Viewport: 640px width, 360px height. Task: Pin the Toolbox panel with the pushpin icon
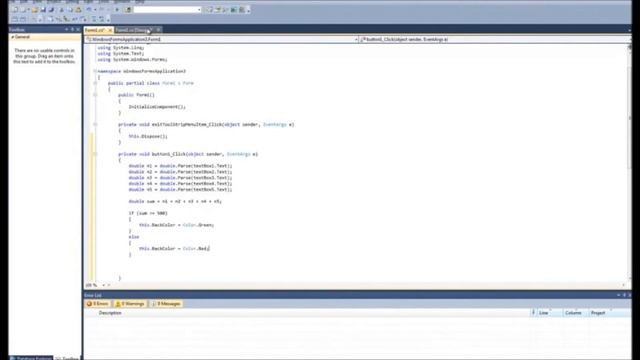click(x=72, y=29)
